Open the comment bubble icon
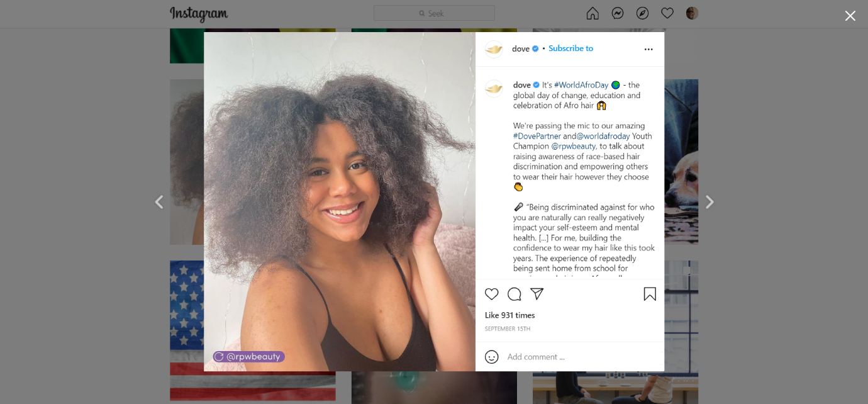Screen dimensions: 868x404 515,294
